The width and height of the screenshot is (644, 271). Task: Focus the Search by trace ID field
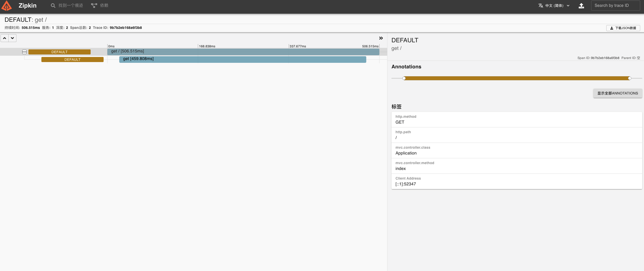pos(615,6)
